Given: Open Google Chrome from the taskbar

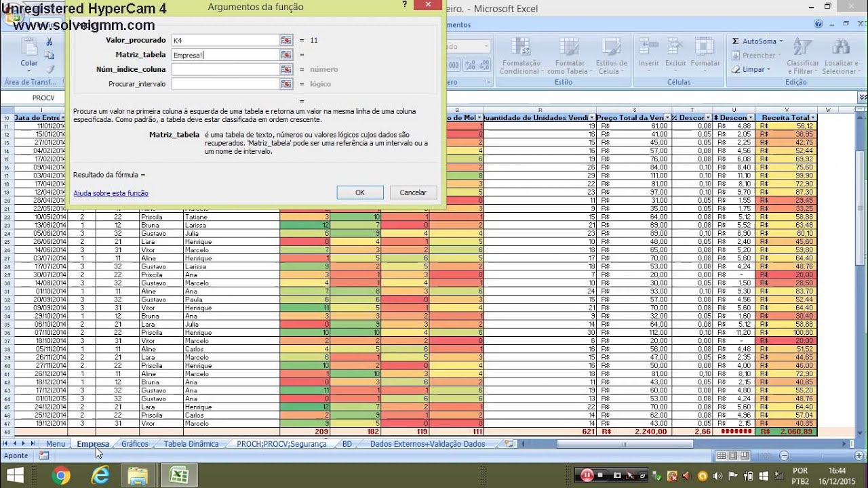Looking at the screenshot, I should (x=60, y=475).
